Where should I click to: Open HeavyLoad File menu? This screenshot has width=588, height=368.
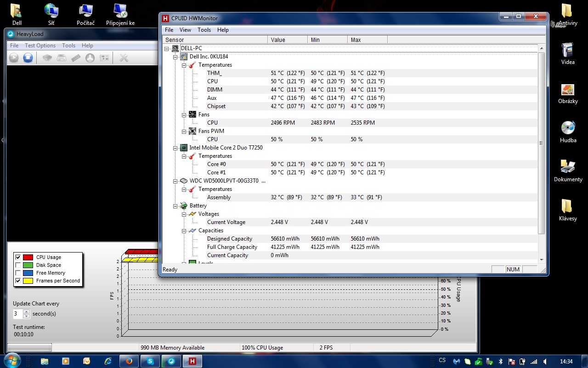pyautogui.click(x=14, y=46)
